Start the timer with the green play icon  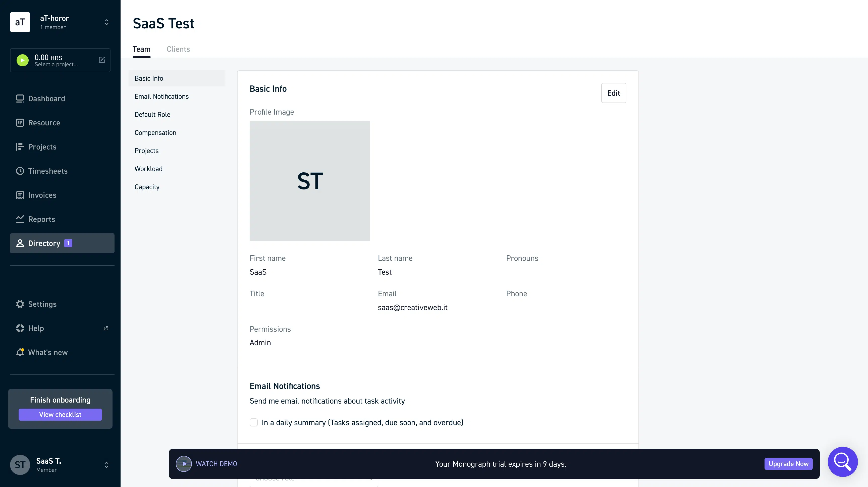23,60
